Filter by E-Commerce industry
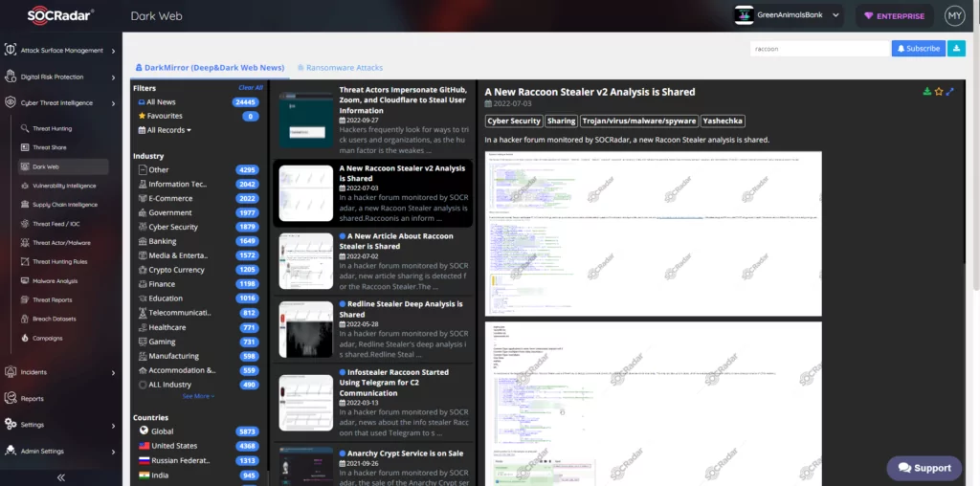Screen dimensions: 980x486 (166, 198)
